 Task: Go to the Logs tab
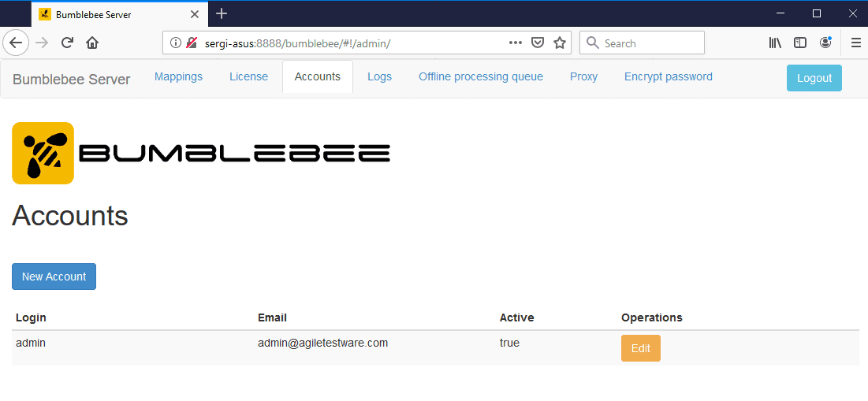[x=379, y=76]
